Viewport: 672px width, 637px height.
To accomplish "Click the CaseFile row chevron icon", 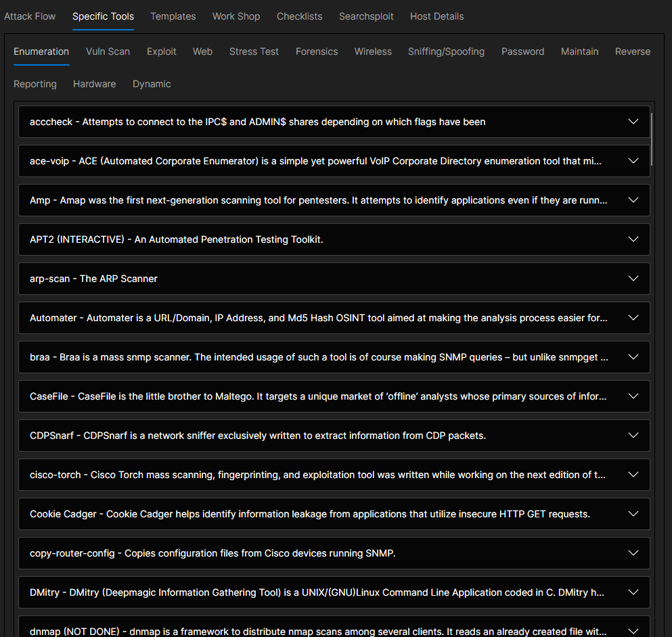I will tap(633, 396).
